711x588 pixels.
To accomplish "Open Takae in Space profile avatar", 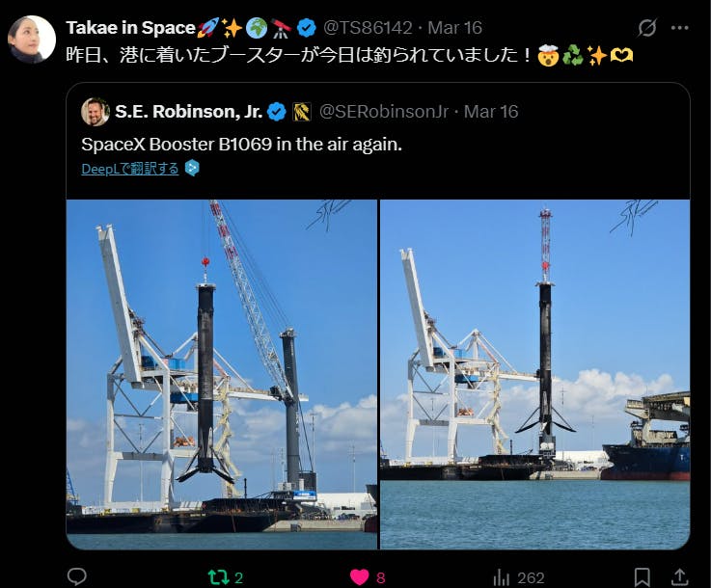I will point(31,40).
